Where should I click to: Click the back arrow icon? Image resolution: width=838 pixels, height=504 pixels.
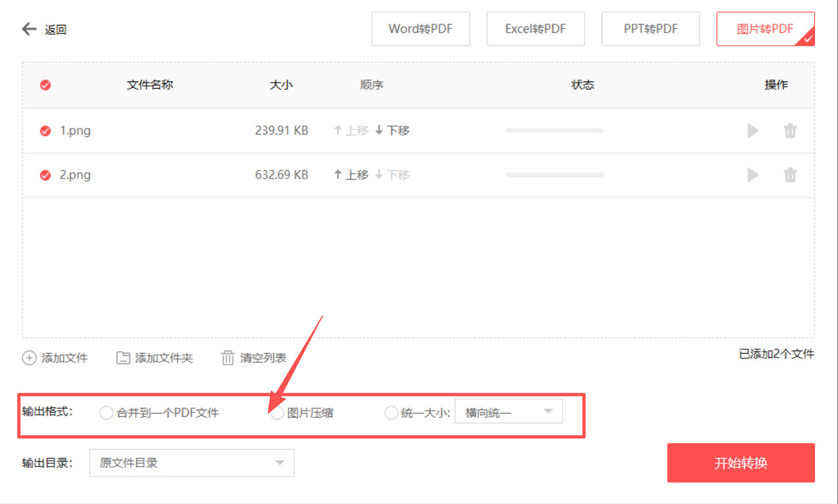(x=29, y=29)
